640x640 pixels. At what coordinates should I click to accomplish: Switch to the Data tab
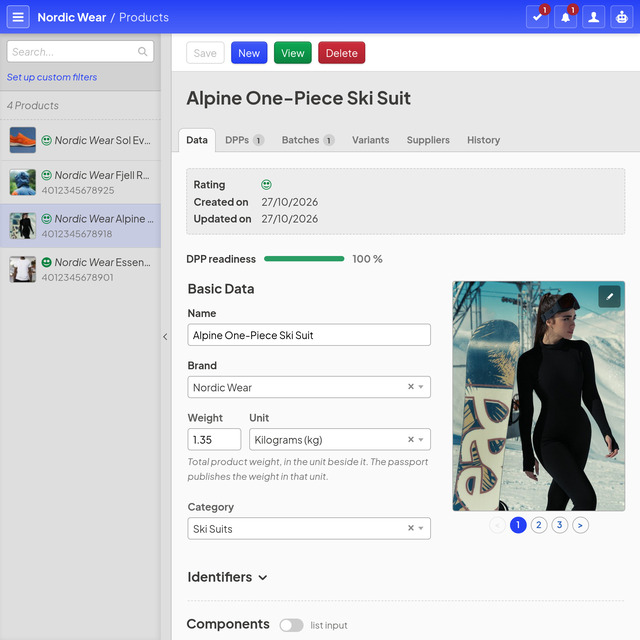pyautogui.click(x=197, y=140)
